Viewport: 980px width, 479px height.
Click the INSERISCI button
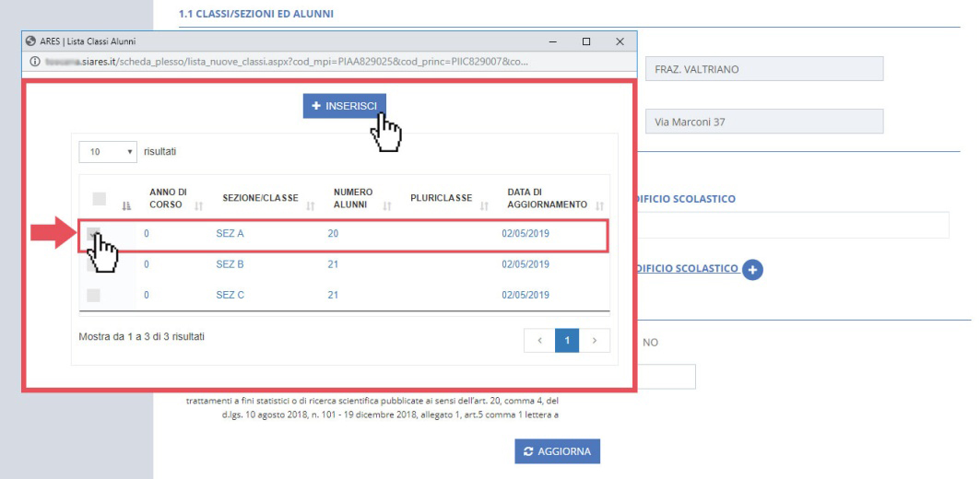(344, 106)
